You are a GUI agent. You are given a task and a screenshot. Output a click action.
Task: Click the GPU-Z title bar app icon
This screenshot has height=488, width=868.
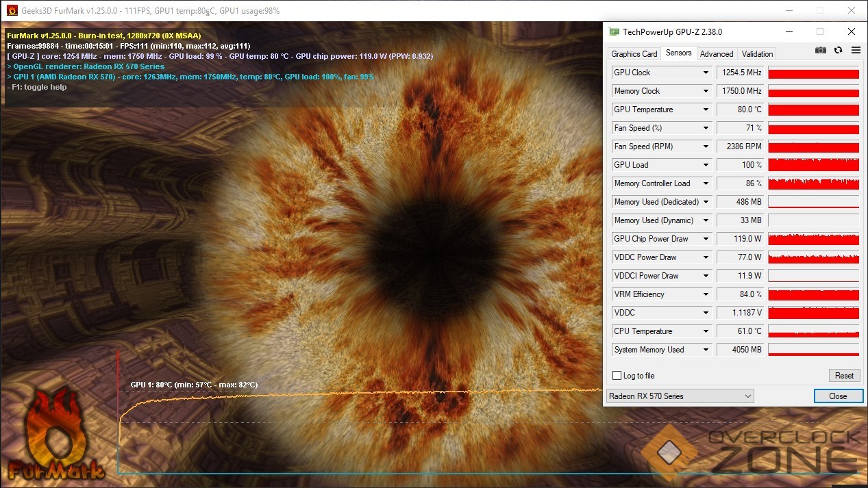coord(615,31)
